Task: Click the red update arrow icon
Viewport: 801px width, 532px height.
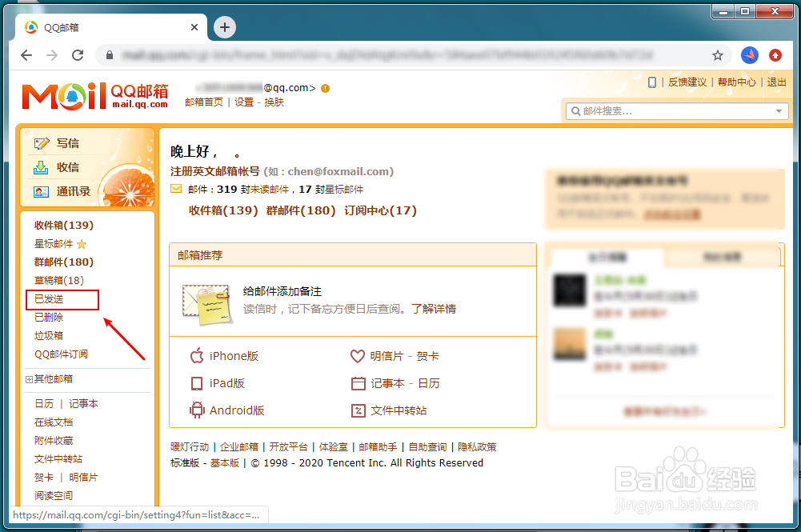Action: 775,55
